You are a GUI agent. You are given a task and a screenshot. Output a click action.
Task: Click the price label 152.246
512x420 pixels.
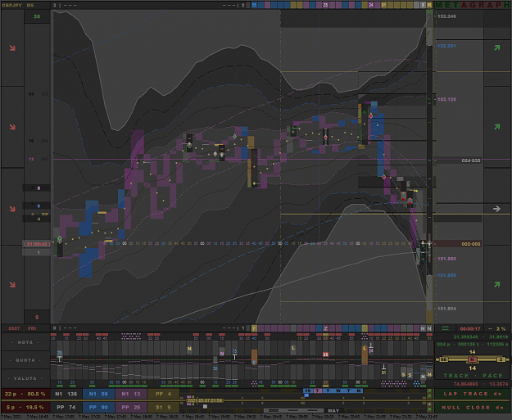tap(446, 16)
